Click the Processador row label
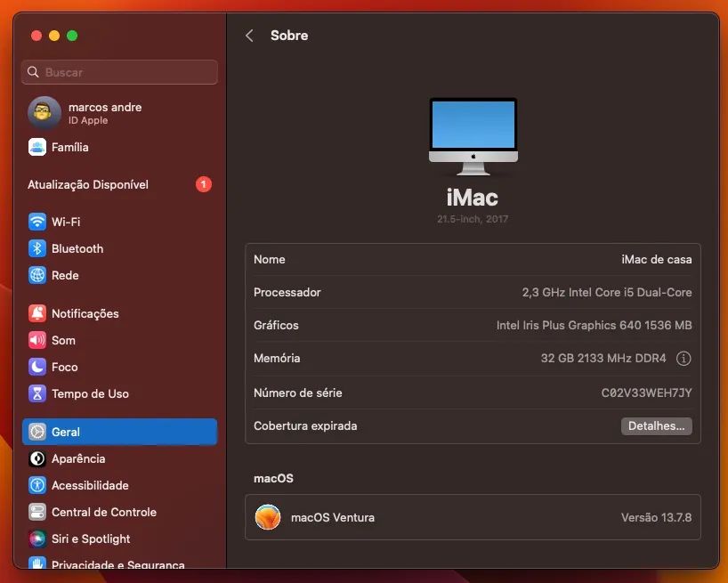This screenshot has height=583, width=728. coord(287,293)
